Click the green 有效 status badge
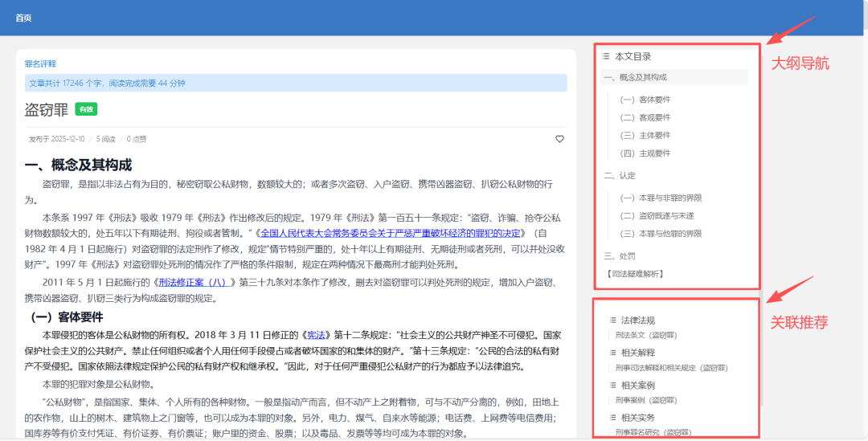Image resolution: width=868 pixels, height=441 pixels. coord(86,108)
